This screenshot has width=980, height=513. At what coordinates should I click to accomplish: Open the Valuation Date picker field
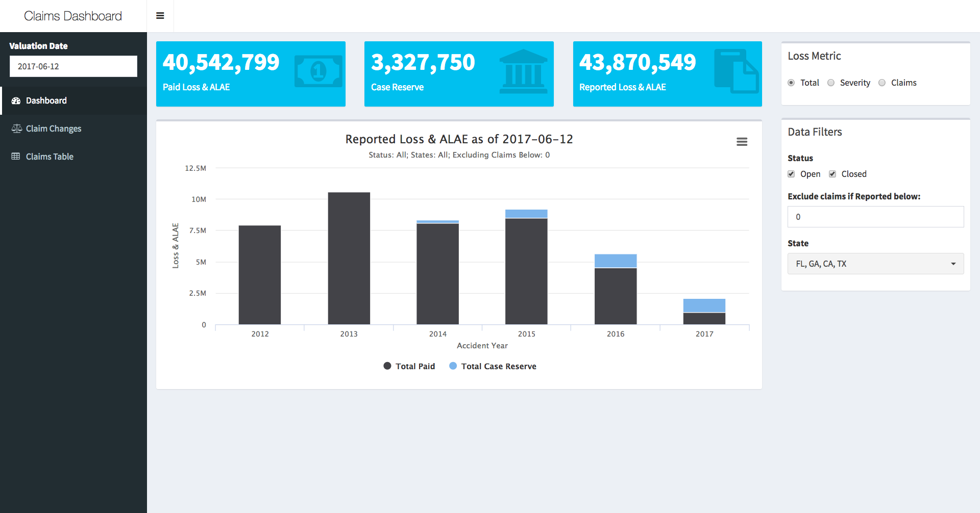(73, 66)
